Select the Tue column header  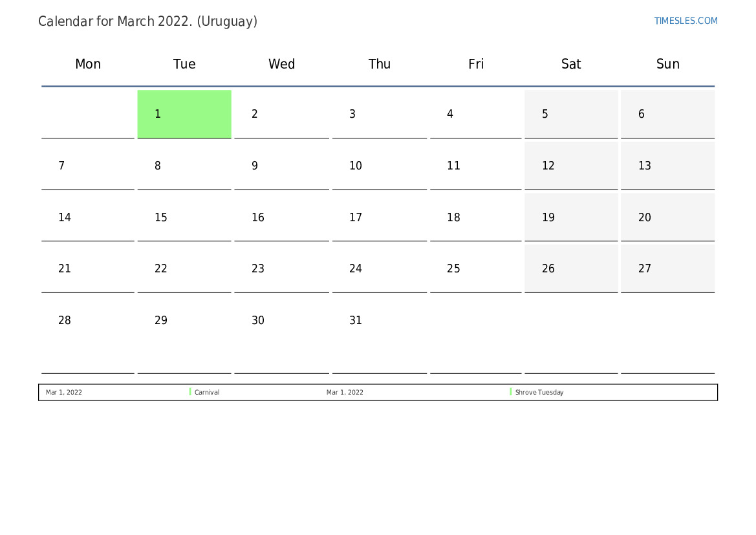[x=184, y=64]
